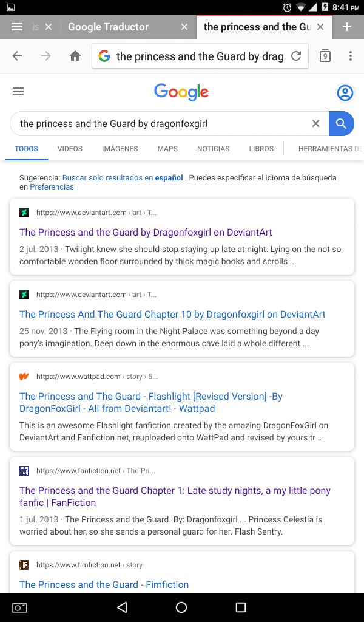Image resolution: width=364 pixels, height=622 pixels.
Task: Open a new tab with plus icon
Action: [347, 27]
